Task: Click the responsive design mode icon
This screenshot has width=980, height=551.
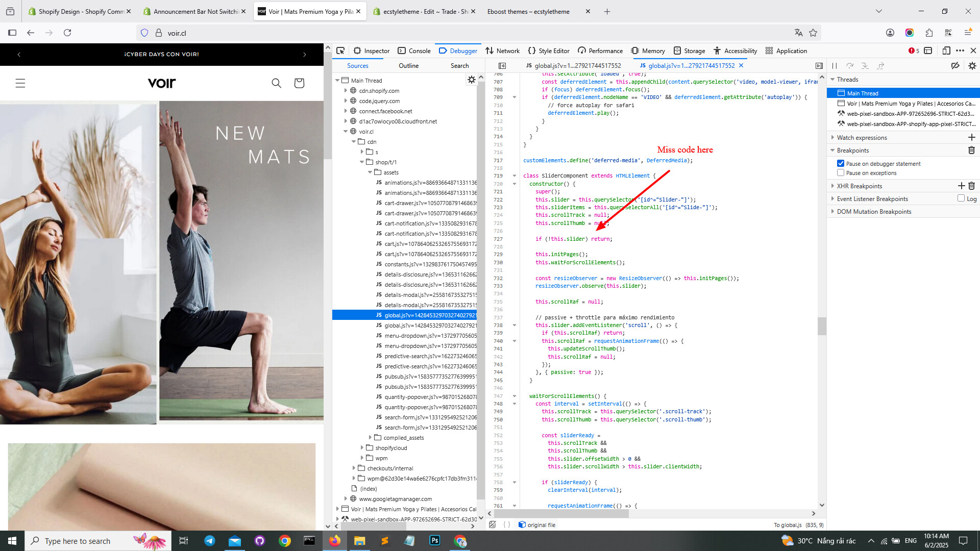Action: [946, 51]
